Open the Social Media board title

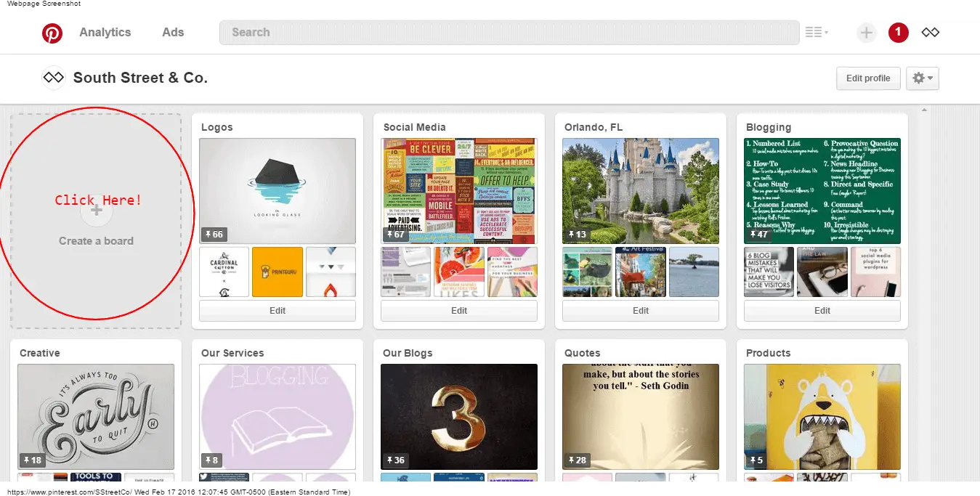click(x=414, y=127)
